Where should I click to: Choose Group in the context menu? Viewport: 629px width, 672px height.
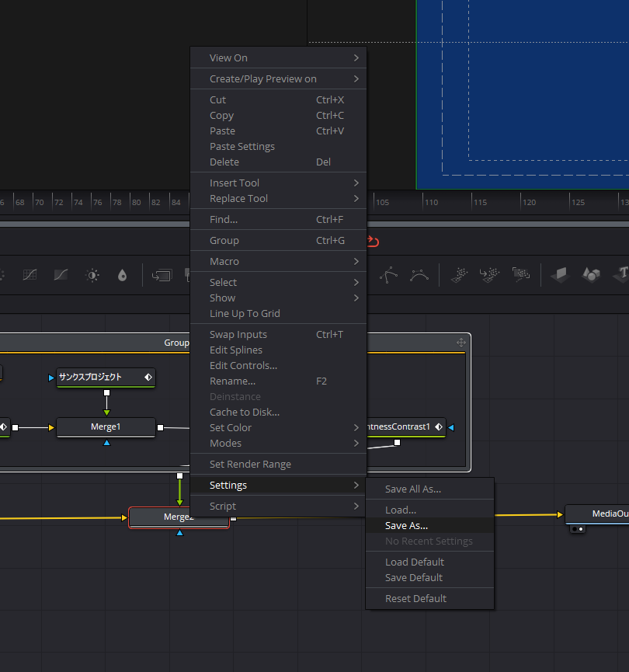pyautogui.click(x=278, y=240)
